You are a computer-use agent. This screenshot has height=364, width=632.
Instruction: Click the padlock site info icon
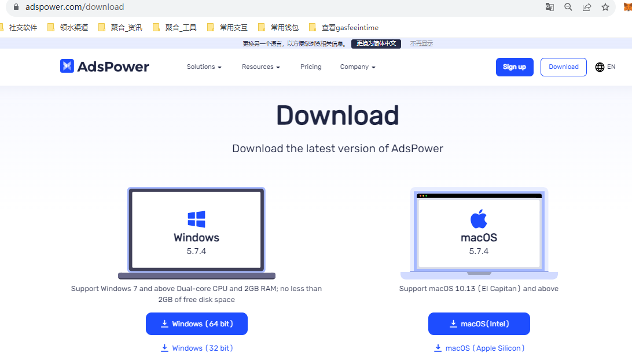[16, 7]
